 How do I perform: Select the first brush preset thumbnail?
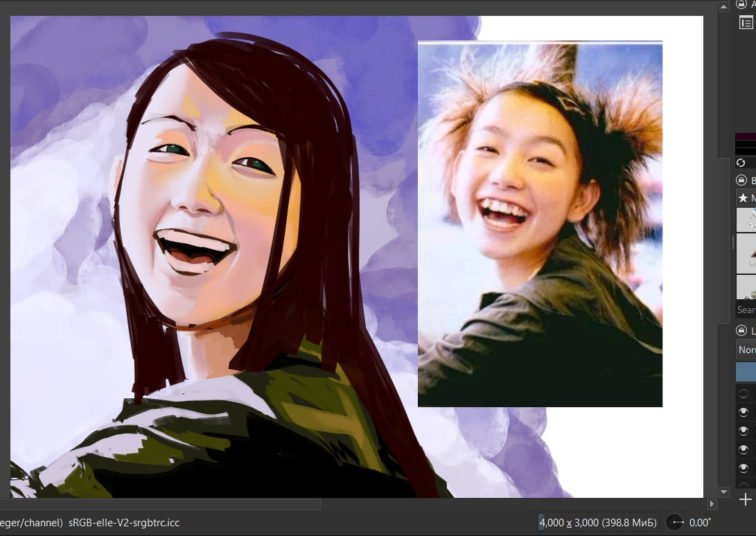[x=746, y=220]
